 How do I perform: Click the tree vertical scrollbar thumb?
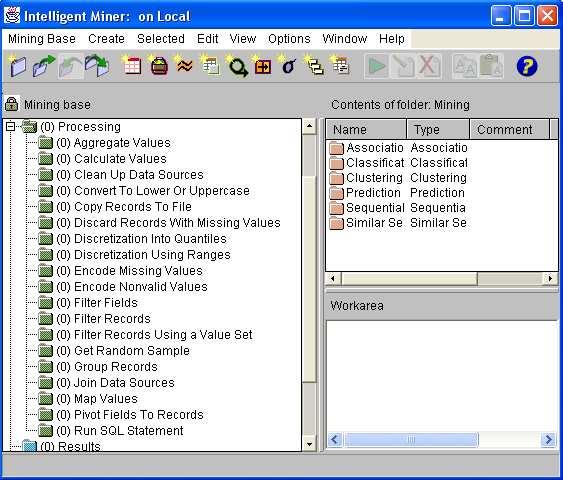click(310, 279)
